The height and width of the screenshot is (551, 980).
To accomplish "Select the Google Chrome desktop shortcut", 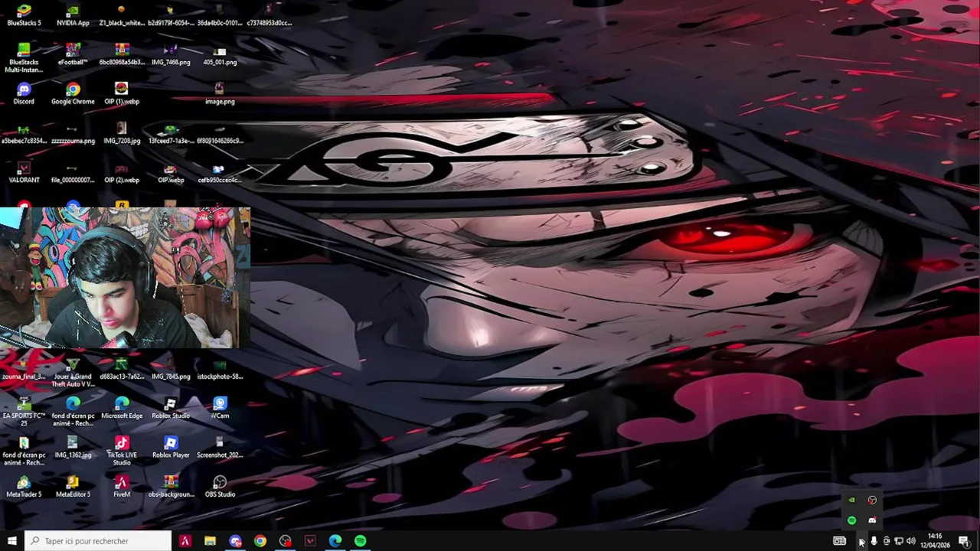I will [73, 93].
